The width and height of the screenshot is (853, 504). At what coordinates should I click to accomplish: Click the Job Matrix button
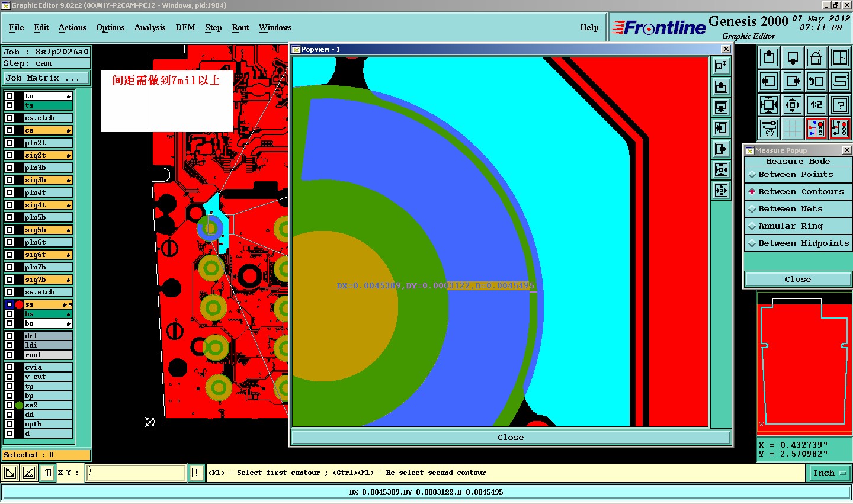click(46, 78)
